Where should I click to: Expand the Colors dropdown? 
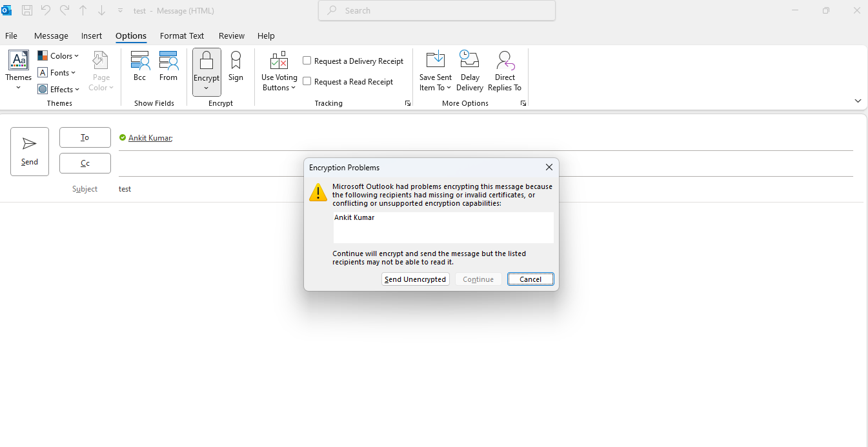(58, 56)
